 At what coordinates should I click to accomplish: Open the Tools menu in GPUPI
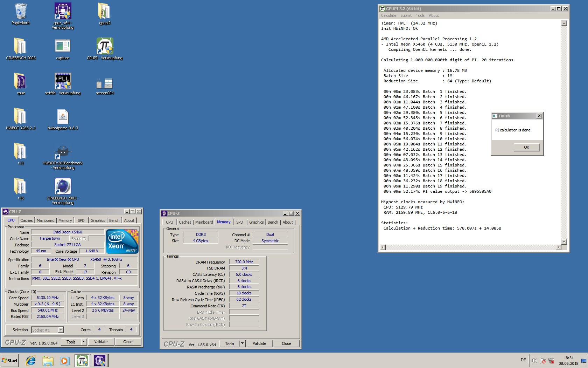pyautogui.click(x=420, y=15)
